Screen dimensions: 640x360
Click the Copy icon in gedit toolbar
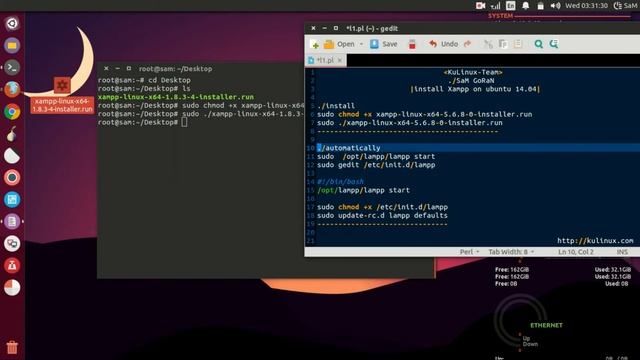click(503, 44)
